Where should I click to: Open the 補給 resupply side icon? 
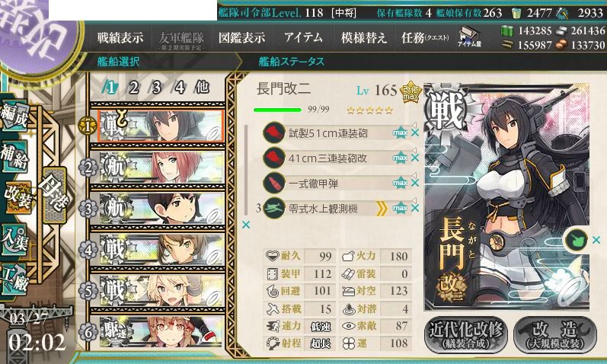pos(14,156)
